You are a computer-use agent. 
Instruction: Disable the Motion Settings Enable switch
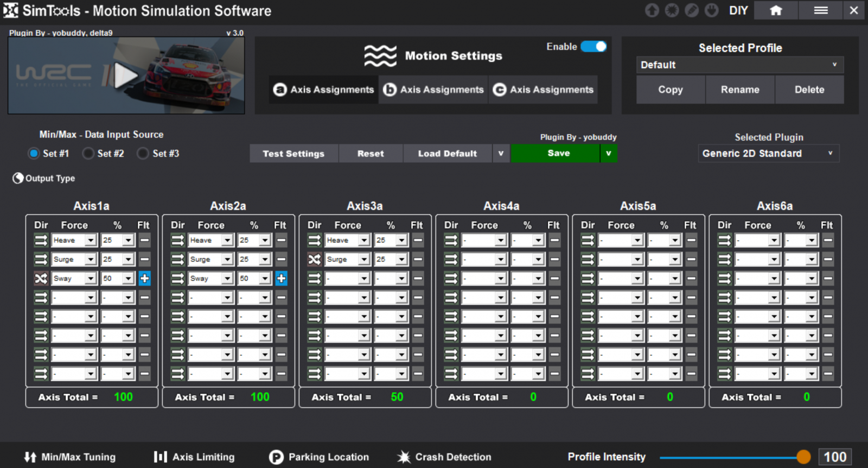593,47
